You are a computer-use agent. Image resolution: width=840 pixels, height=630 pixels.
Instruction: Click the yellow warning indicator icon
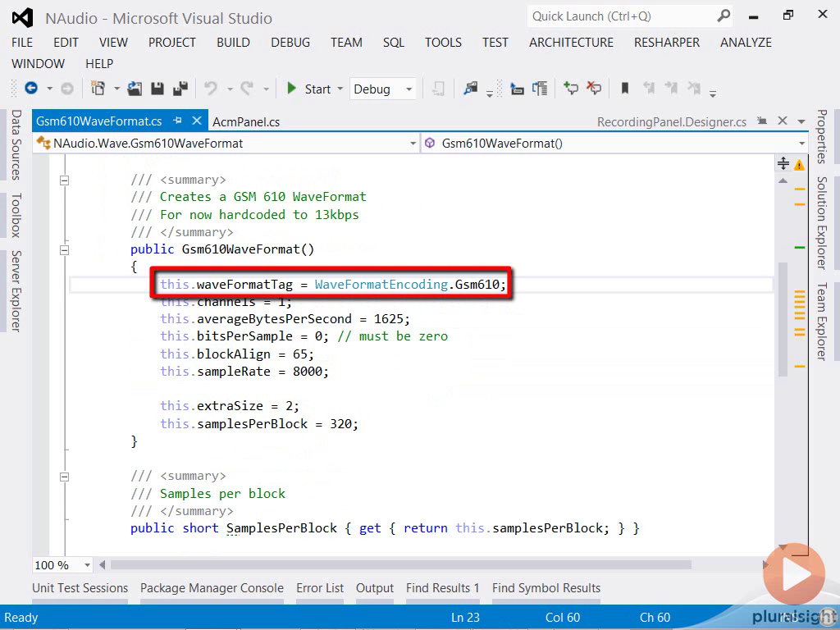tap(799, 165)
